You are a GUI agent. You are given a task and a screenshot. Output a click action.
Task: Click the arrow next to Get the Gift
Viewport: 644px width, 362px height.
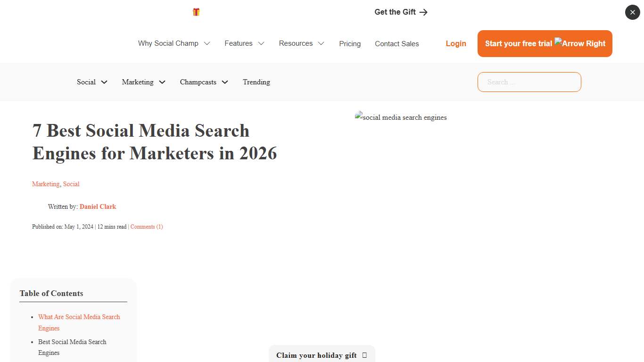423,12
